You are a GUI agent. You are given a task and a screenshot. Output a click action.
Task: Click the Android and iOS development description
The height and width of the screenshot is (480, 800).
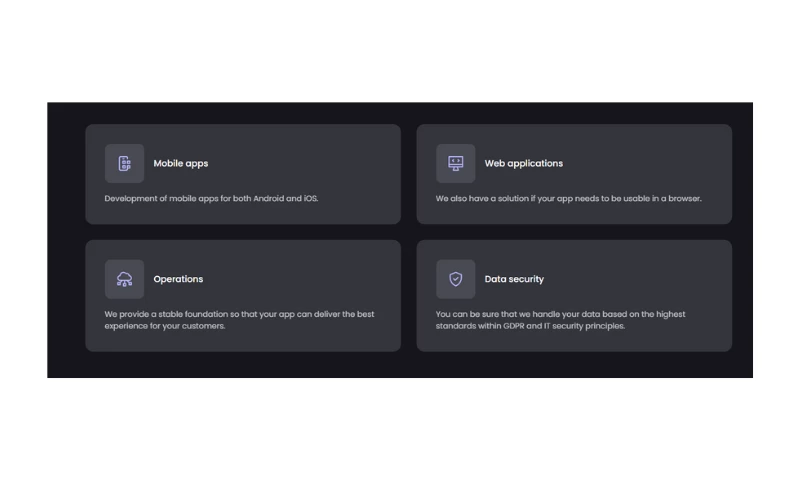tap(211, 199)
